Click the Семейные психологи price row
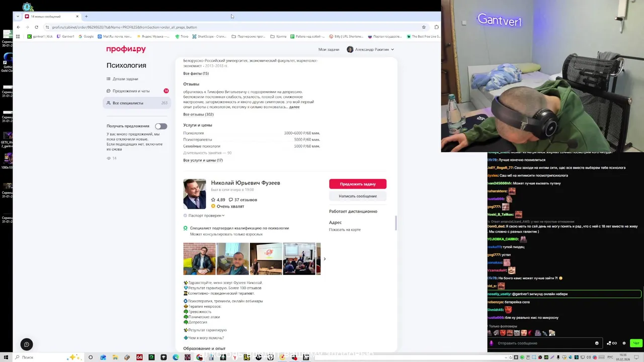This screenshot has width=644, height=362. pyautogui.click(x=252, y=146)
